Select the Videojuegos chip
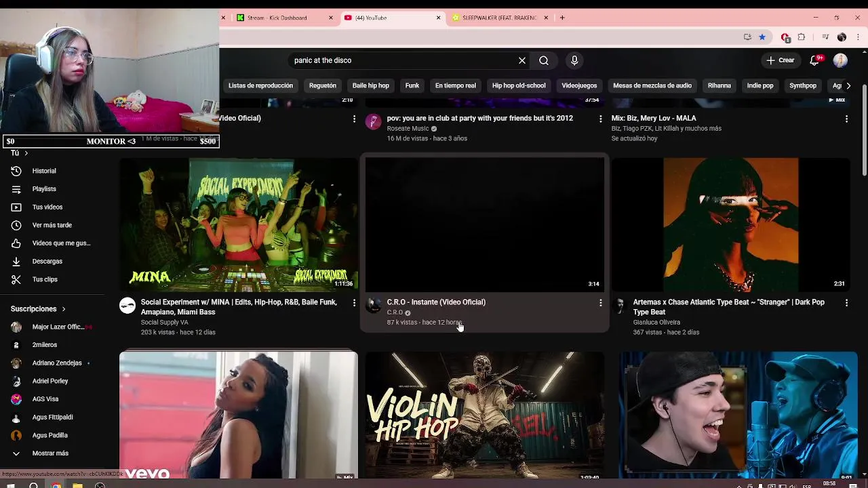868x488 pixels. point(579,85)
